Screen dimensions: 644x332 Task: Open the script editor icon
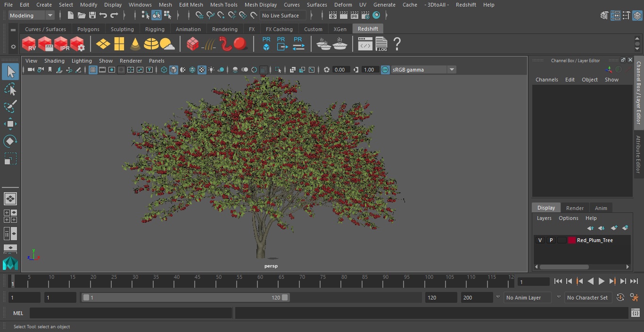point(635,313)
